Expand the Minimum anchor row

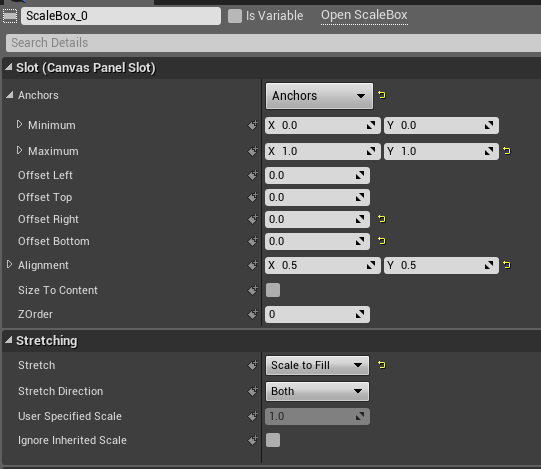coord(19,124)
